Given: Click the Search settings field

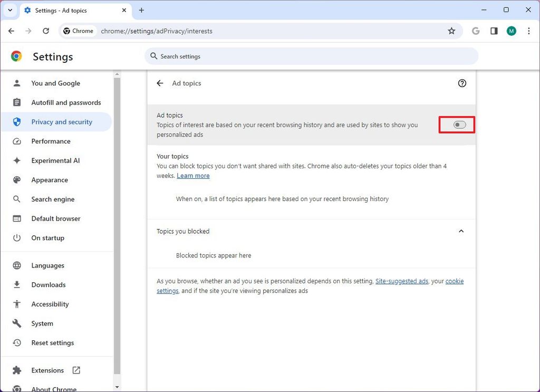Looking at the screenshot, I should (312, 56).
